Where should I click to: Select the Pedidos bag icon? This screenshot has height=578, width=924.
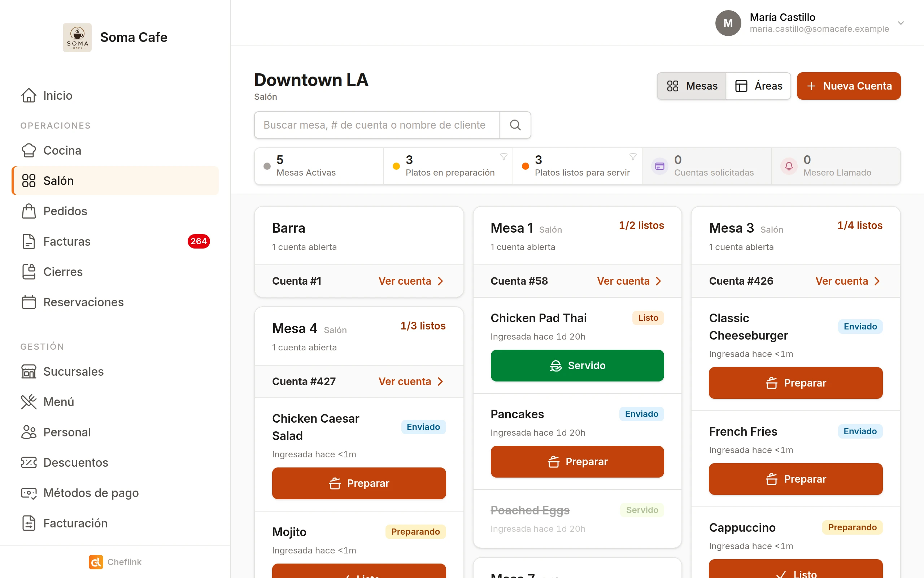29,211
